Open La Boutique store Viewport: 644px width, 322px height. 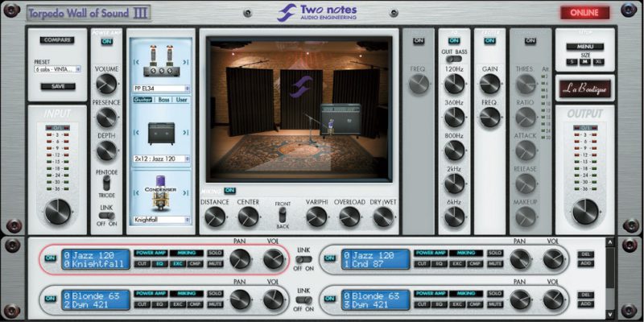585,89
